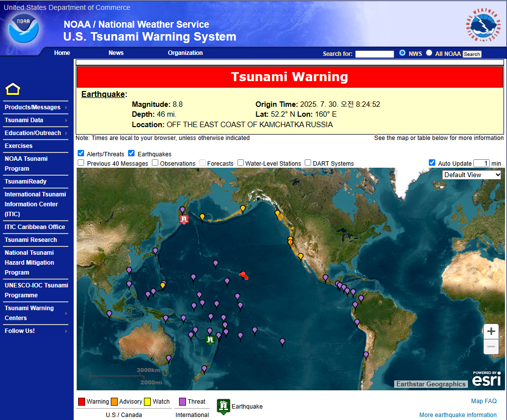The height and width of the screenshot is (420, 507).
Task: Click the earthquake epicenter icon near Kamchatka
Action: 184,219
